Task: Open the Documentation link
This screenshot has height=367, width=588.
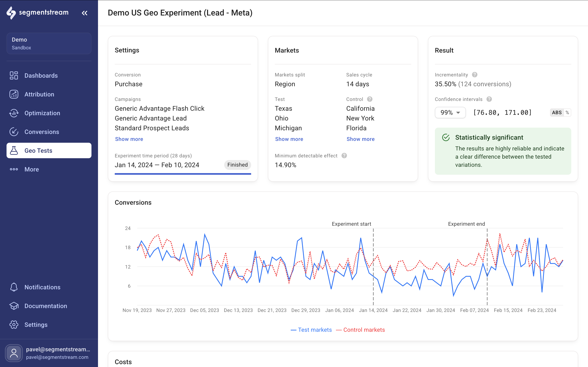Action: point(14,306)
